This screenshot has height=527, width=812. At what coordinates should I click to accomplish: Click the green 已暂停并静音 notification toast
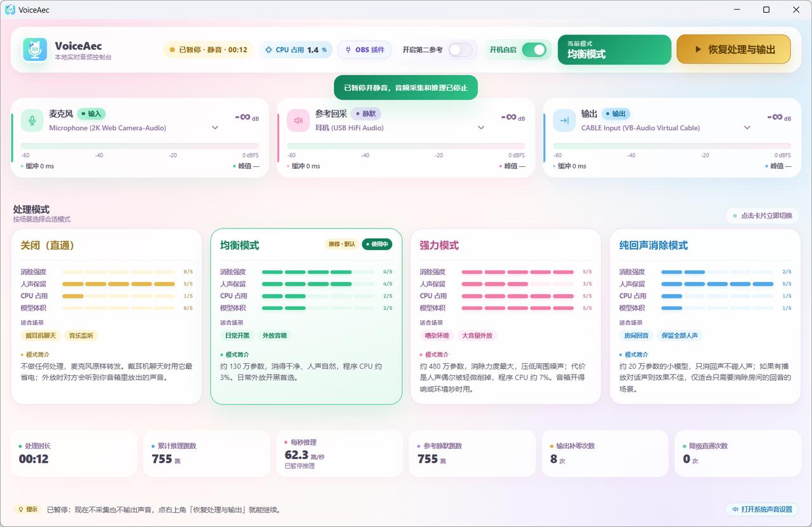pos(406,88)
